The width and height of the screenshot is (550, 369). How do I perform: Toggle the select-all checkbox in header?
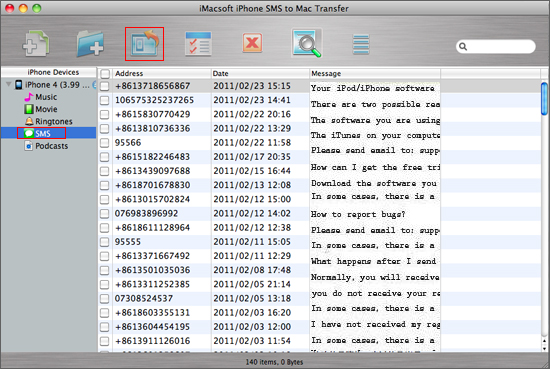pos(105,74)
